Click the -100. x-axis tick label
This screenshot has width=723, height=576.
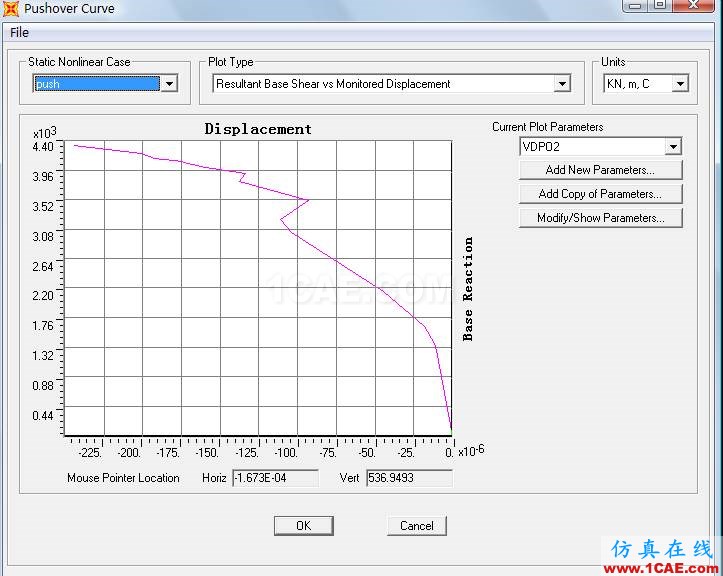coord(286,453)
